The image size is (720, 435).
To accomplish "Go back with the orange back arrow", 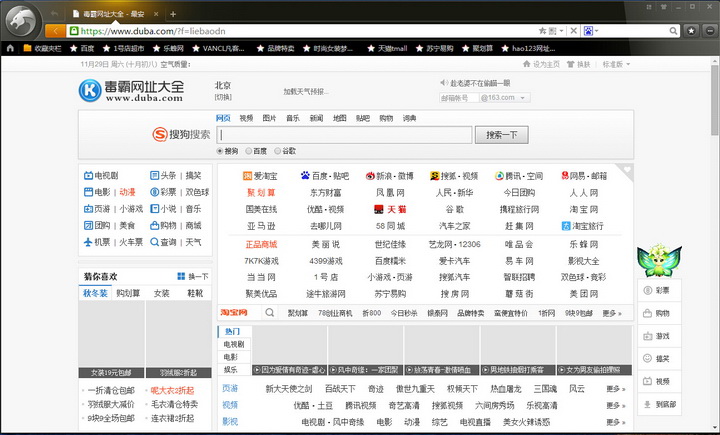I will click(x=56, y=31).
